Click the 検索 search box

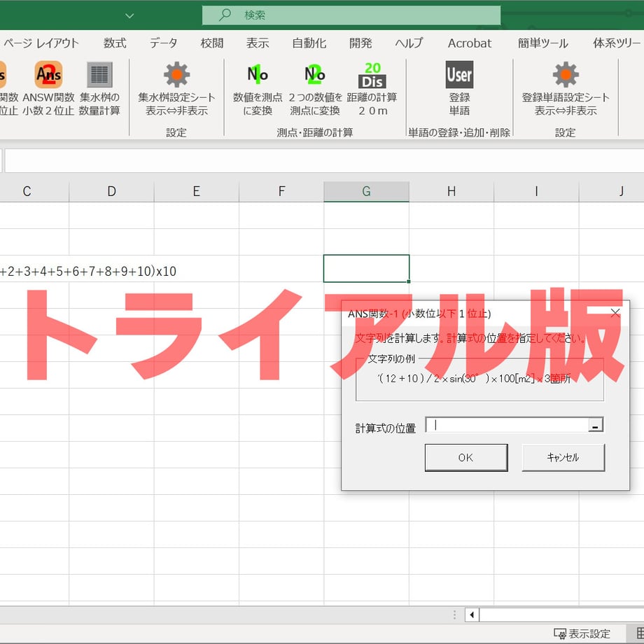[x=351, y=15]
